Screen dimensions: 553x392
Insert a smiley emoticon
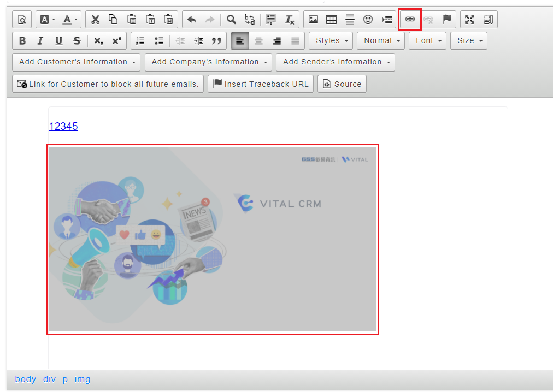368,20
